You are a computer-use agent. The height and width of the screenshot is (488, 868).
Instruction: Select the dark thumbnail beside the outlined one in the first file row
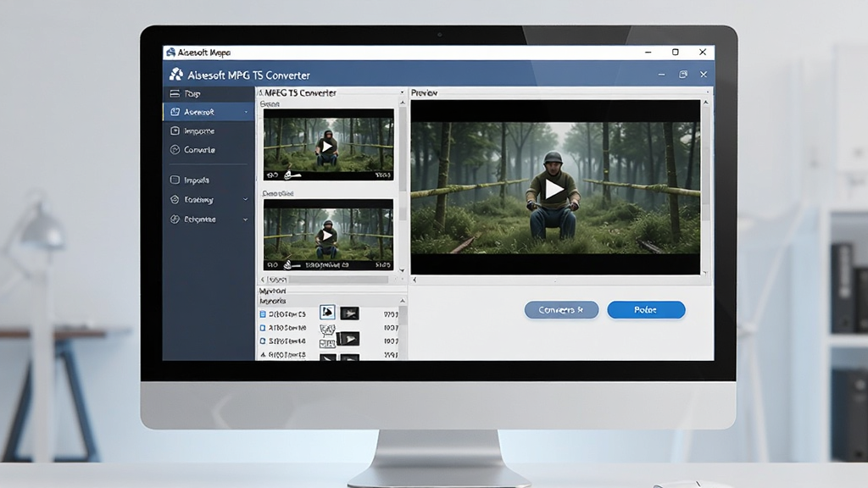349,313
